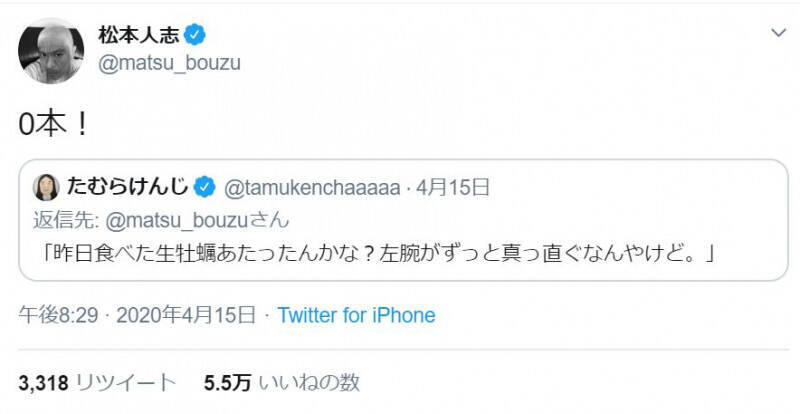The image size is (800, 414).
Task: Click 松本人志's profile avatar
Action: (x=51, y=50)
